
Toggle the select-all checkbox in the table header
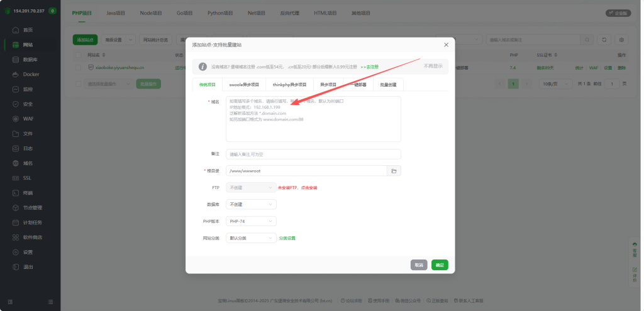point(79,55)
